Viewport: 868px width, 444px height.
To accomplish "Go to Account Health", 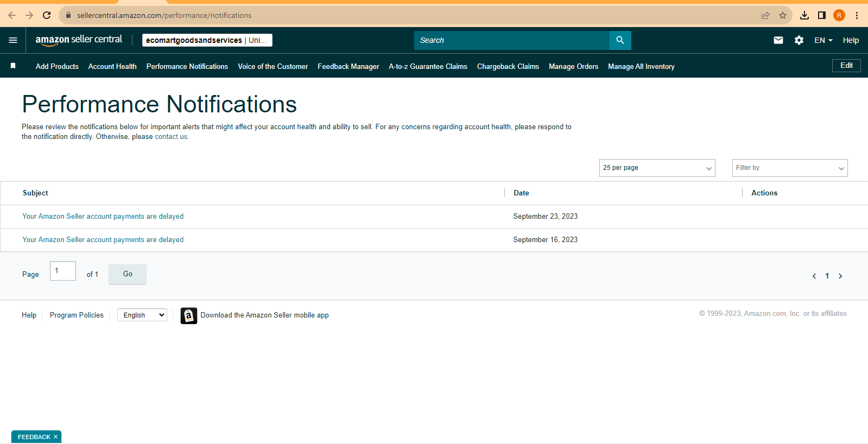I will pos(112,66).
